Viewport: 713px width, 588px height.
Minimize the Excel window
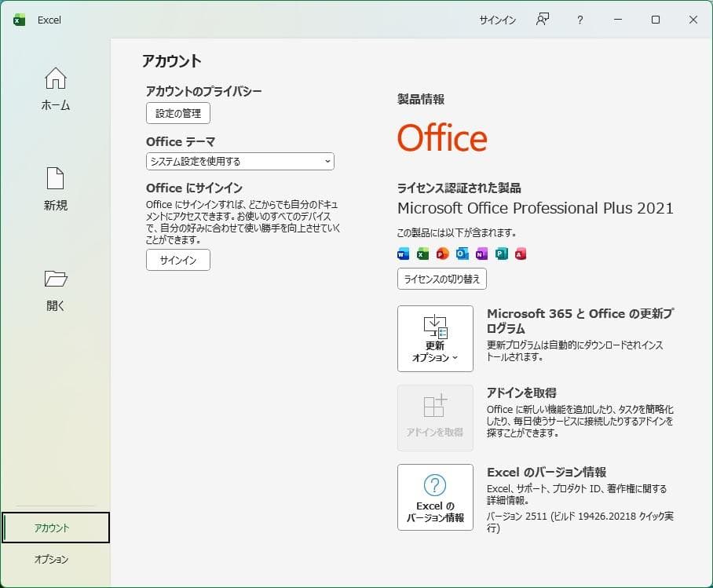pyautogui.click(x=617, y=20)
